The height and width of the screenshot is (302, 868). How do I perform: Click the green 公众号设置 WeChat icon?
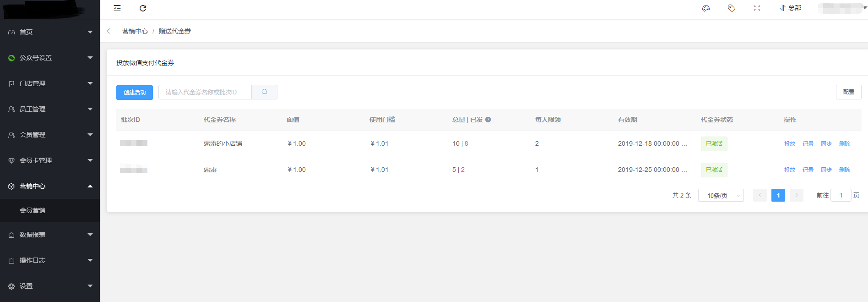point(11,58)
